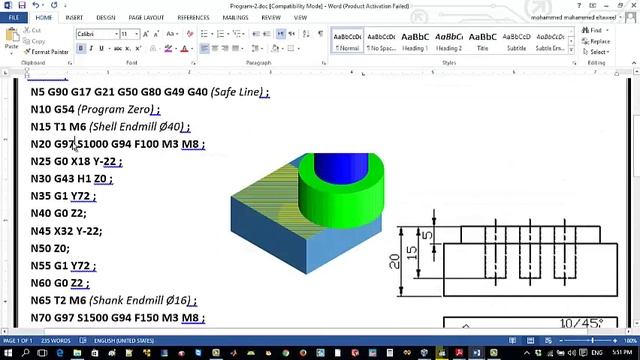Expand the Styles gallery More arrow
The height and width of the screenshot is (360, 640).
571,50
